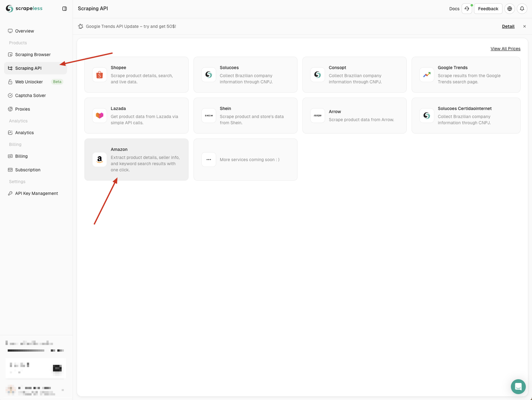532x400 pixels.
Task: Click the Google Trends arrow icon
Action: pyautogui.click(x=427, y=75)
